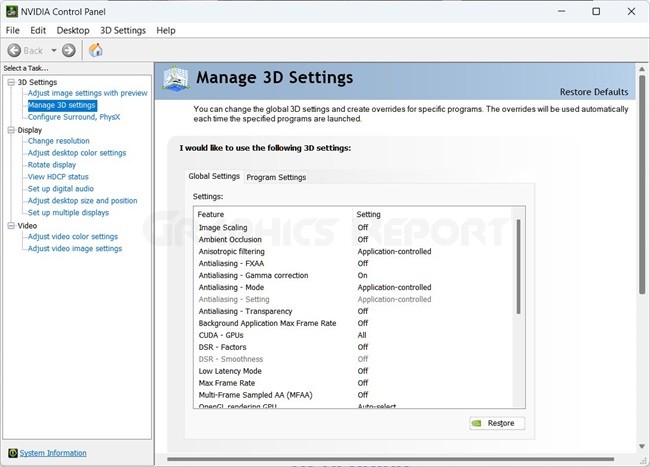
Task: Select Multi-Frame Sampled AA (MFAA) row
Action: [355, 395]
